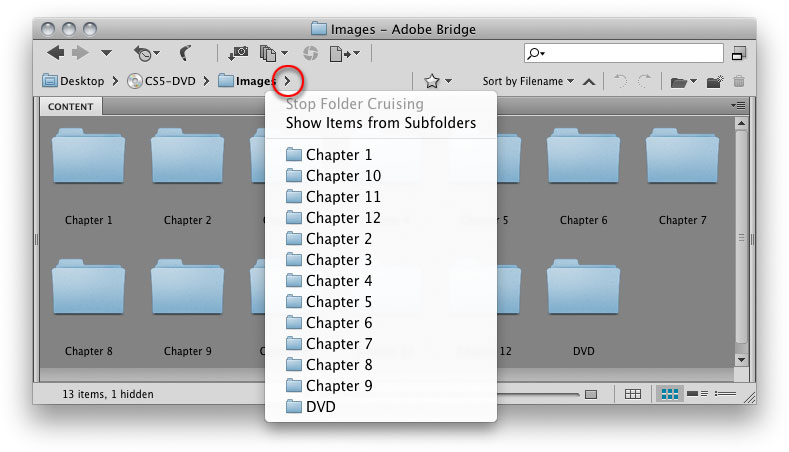Create a new folder with the toolbar icon
Viewport: 789px width, 452px height.
[x=715, y=82]
